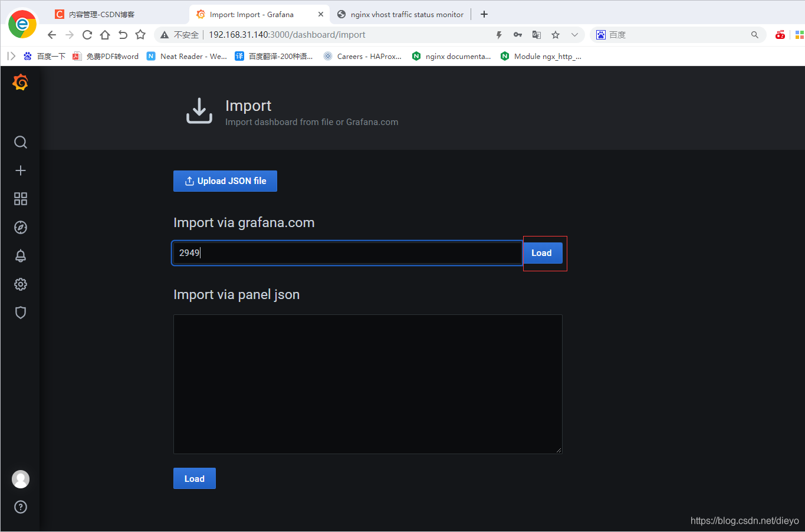Open the Careers - HAProxy bookmark
Image resolution: width=805 pixels, height=532 pixels.
363,56
